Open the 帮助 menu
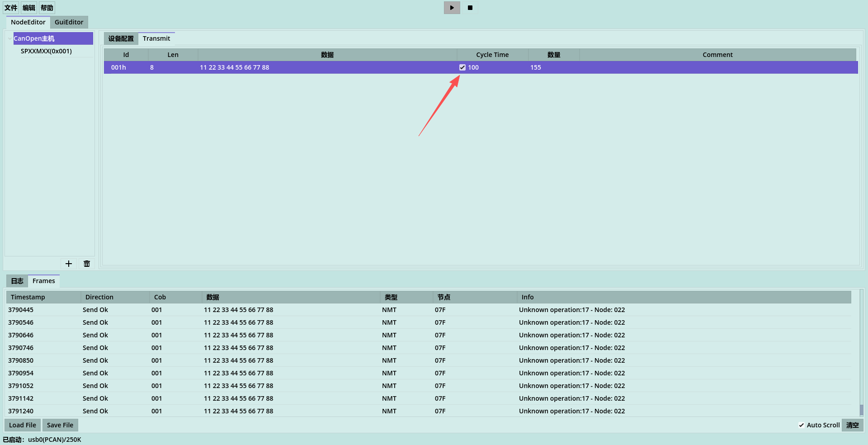The height and width of the screenshot is (445, 868). tap(47, 8)
